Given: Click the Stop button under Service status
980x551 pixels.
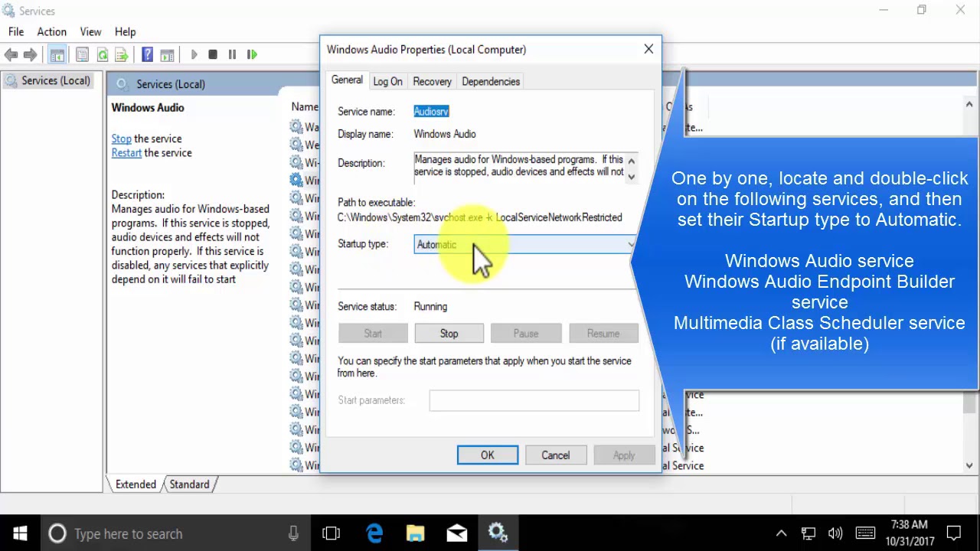Looking at the screenshot, I should click(449, 334).
